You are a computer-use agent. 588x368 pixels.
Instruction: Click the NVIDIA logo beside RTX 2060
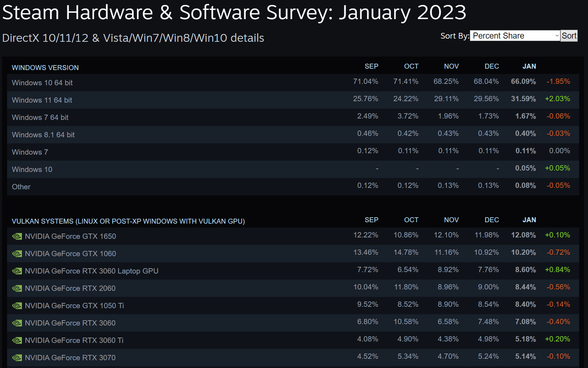[17, 288]
